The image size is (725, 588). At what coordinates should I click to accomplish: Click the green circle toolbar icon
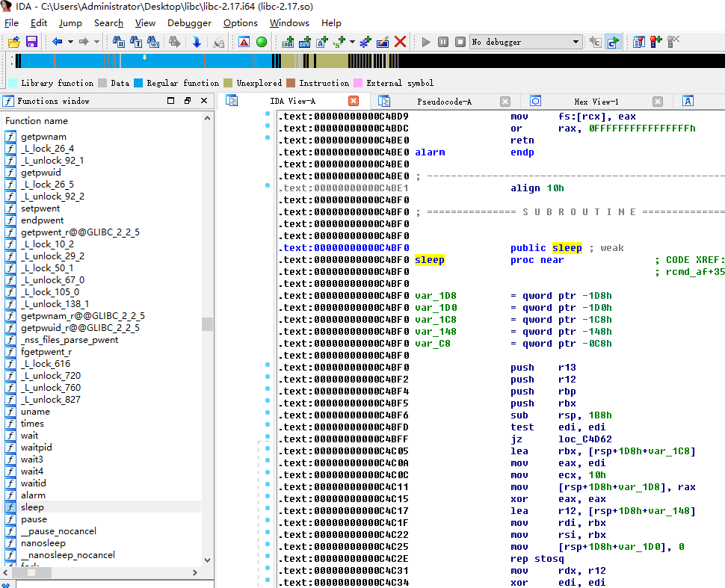(x=262, y=42)
